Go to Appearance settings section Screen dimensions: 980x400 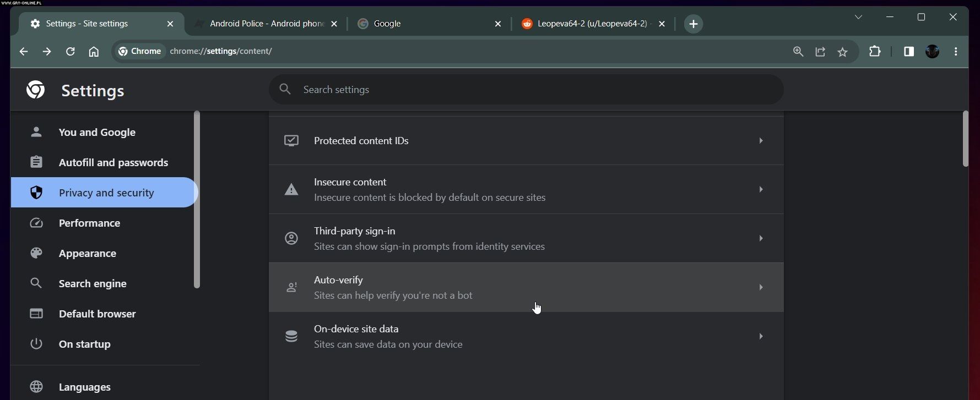point(87,253)
